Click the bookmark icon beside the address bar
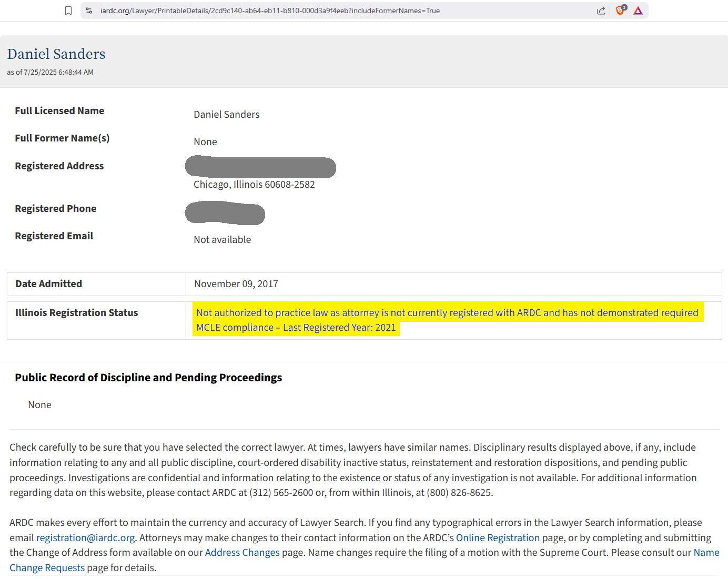 point(68,11)
